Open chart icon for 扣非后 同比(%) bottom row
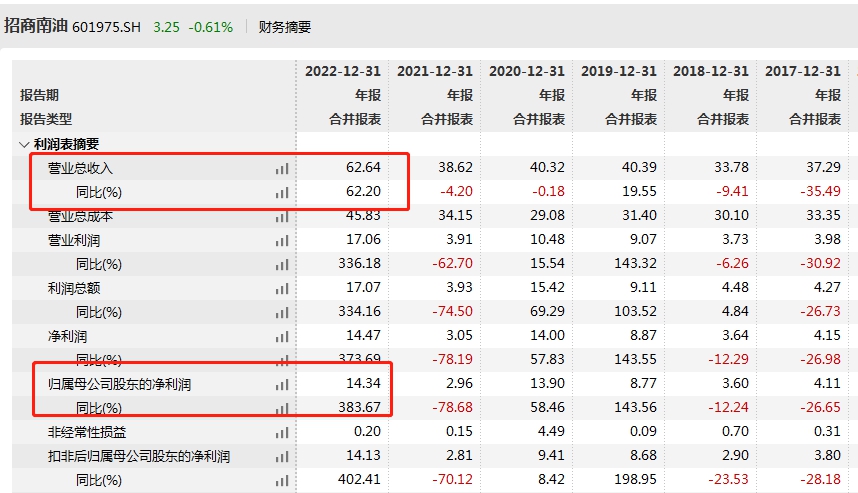 [x=282, y=482]
